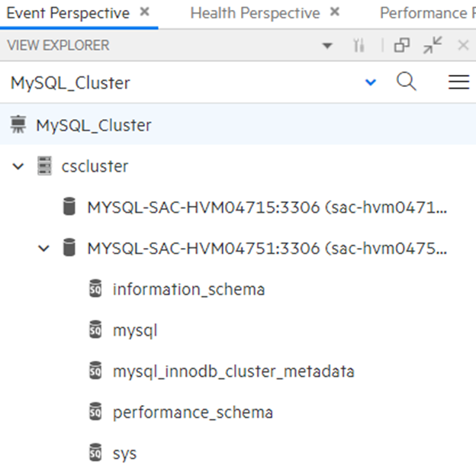Select the mysql_innodb_cluster_metadata item

(x=233, y=372)
